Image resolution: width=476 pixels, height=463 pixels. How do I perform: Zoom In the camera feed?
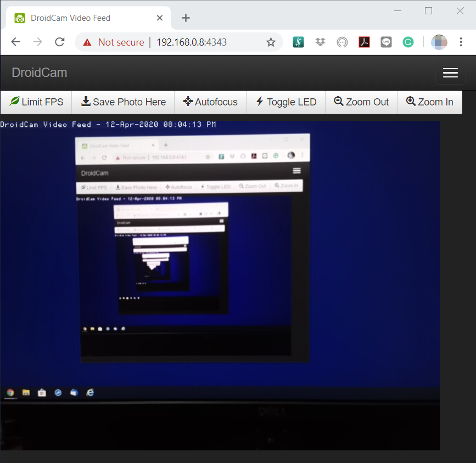[429, 102]
